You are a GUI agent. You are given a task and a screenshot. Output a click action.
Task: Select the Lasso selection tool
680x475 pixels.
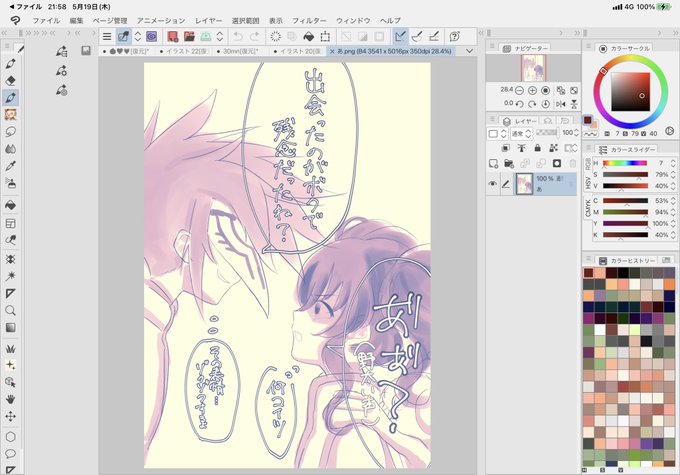10,132
